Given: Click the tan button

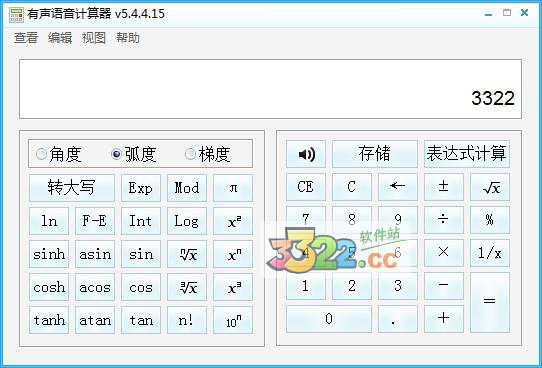Looking at the screenshot, I should tap(141, 320).
